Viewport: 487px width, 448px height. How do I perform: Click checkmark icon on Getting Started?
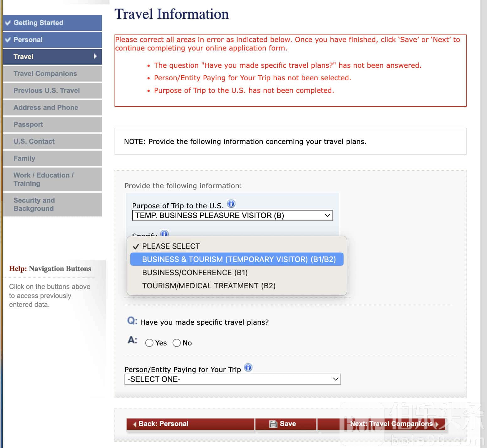8,23
